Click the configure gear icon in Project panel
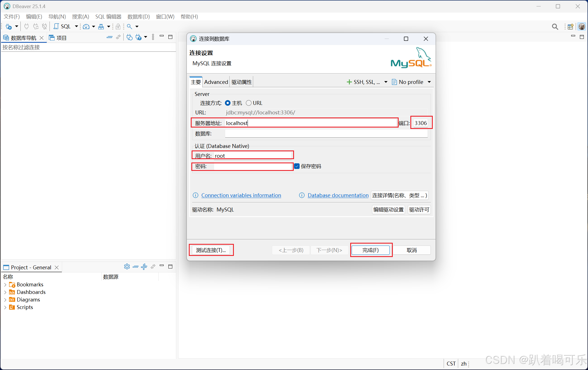Viewport: 588px width, 370px height. pyautogui.click(x=127, y=267)
